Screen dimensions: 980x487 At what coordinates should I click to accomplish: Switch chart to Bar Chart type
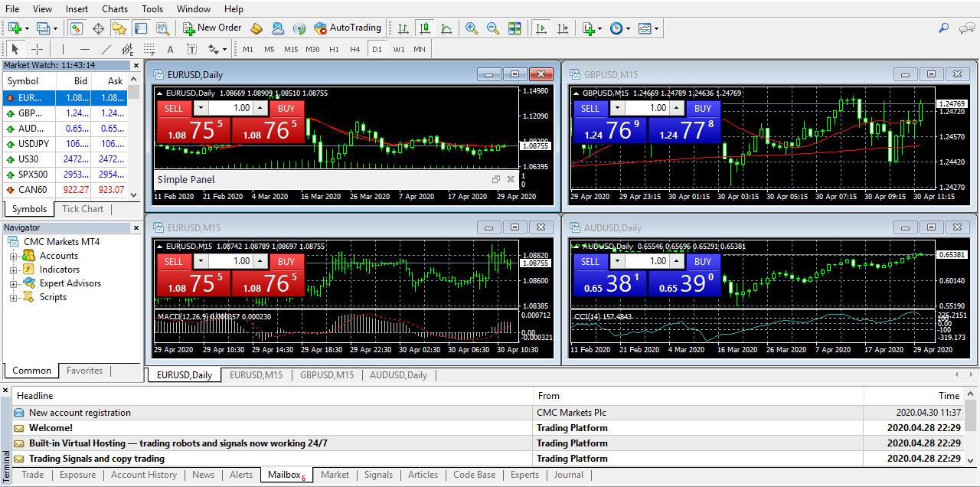pos(403,28)
